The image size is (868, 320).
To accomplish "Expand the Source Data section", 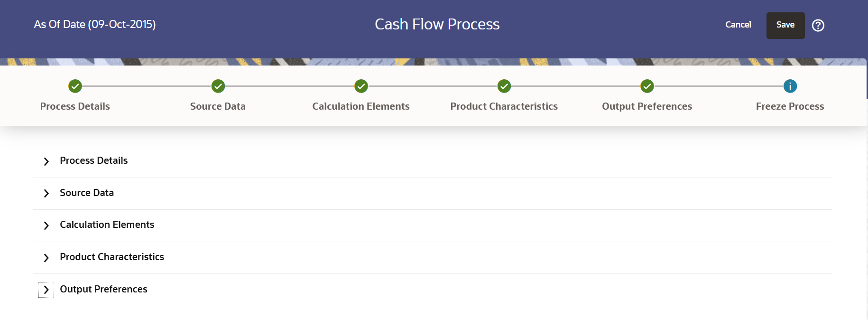I will tap(46, 193).
